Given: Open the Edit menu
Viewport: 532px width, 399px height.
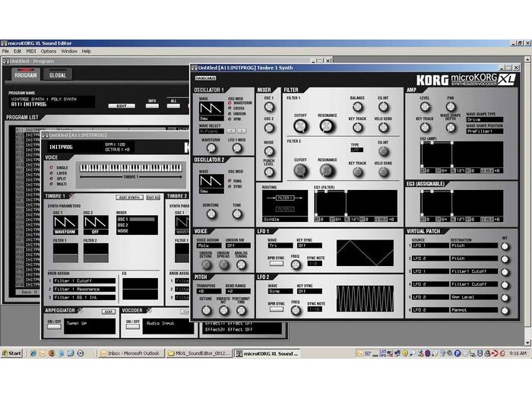Looking at the screenshot, I should pos(17,51).
